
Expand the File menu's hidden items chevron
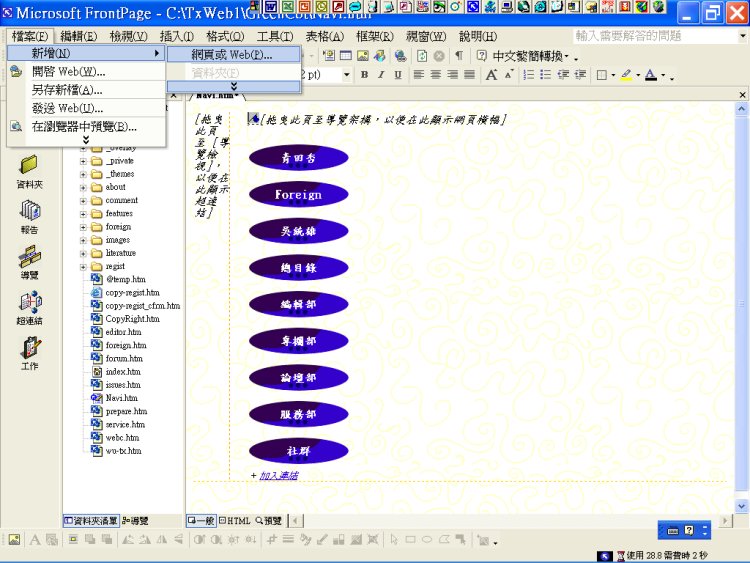click(85, 139)
